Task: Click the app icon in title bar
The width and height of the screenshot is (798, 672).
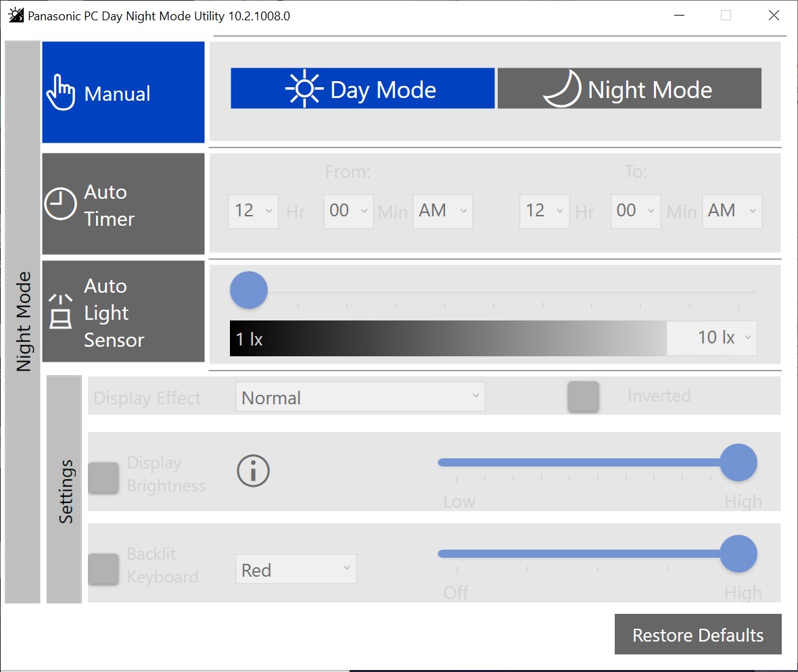Action: click(16, 16)
